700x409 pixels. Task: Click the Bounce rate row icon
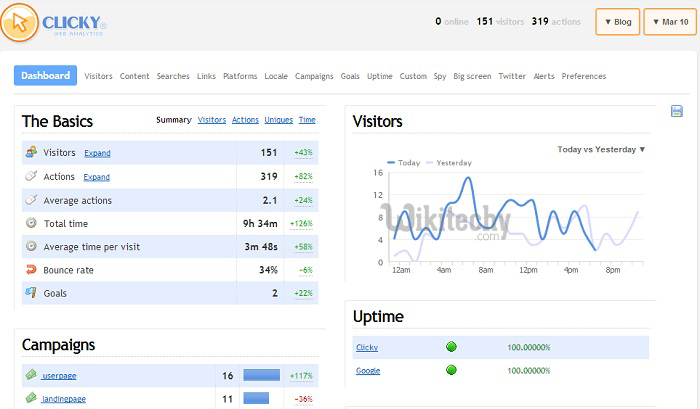tap(32, 269)
